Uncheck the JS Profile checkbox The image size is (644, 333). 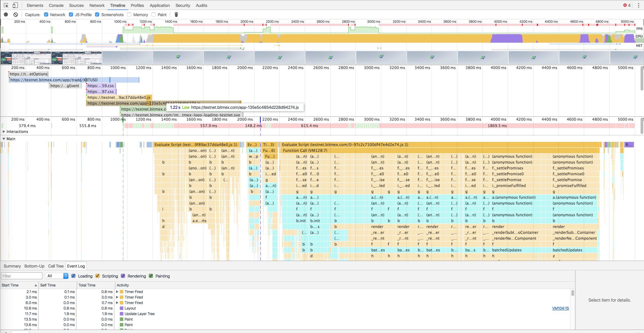[x=71, y=15]
